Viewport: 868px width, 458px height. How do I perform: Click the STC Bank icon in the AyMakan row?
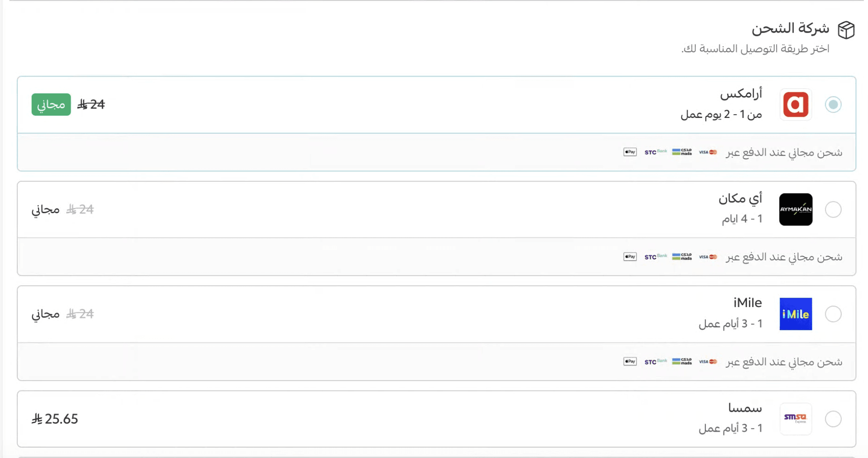pos(656,257)
